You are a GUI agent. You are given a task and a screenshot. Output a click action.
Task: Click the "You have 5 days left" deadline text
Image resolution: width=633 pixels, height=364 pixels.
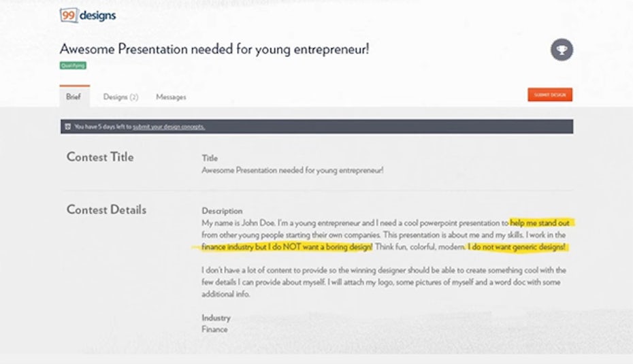pos(103,127)
